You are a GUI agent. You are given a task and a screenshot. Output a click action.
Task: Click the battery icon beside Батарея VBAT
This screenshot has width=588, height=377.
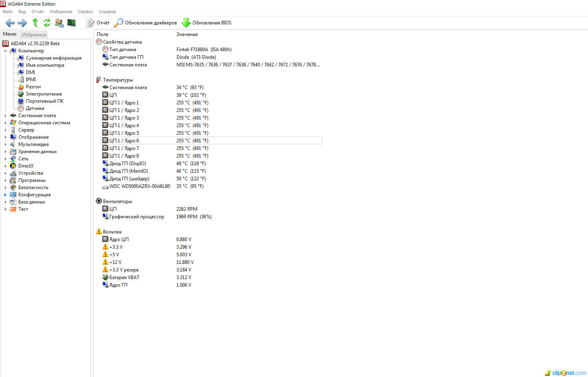[105, 277]
